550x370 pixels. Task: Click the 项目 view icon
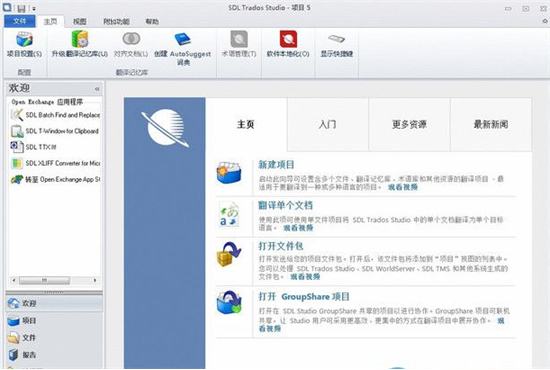pos(14,321)
